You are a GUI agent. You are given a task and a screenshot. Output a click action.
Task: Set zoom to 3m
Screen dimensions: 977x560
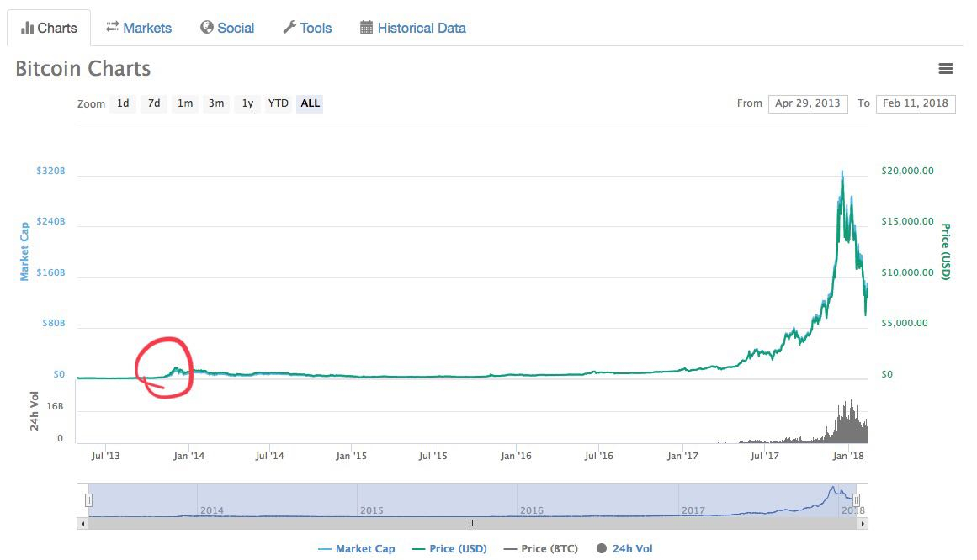coord(216,103)
